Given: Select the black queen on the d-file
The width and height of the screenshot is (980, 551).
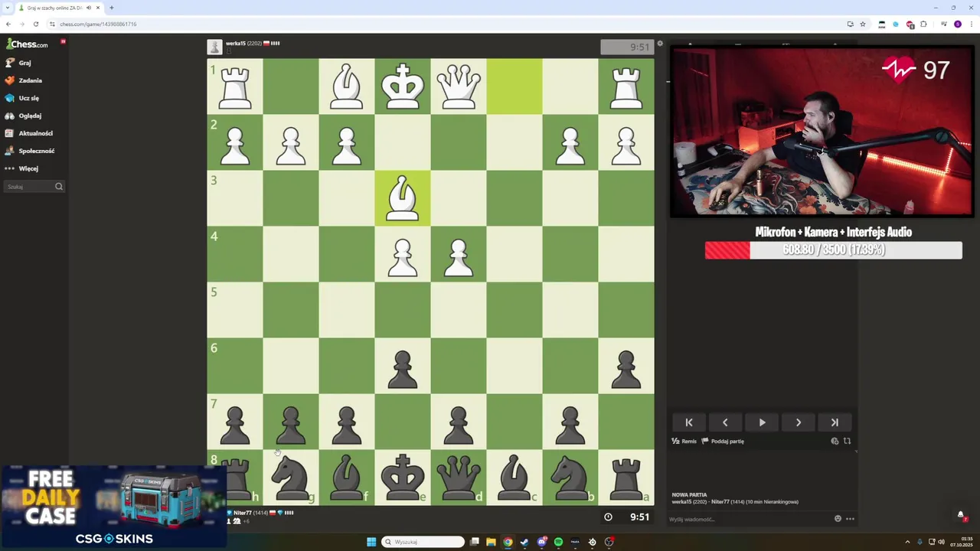Looking at the screenshot, I should (x=459, y=478).
